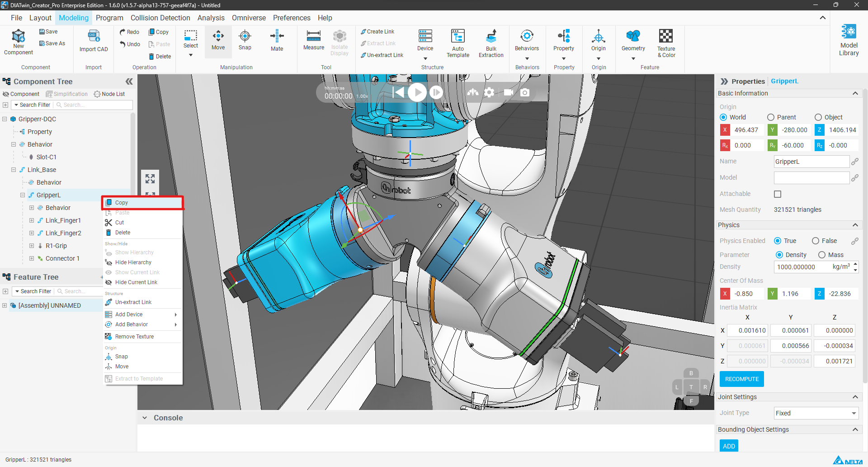Open Texture & Color feature
This screenshot has height=467, width=868.
coord(666,43)
